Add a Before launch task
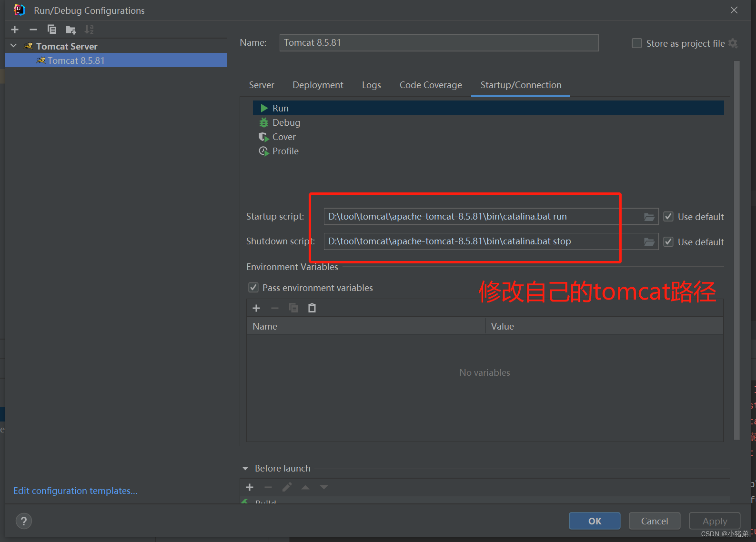Screen dimensions: 756x542 tap(250, 487)
